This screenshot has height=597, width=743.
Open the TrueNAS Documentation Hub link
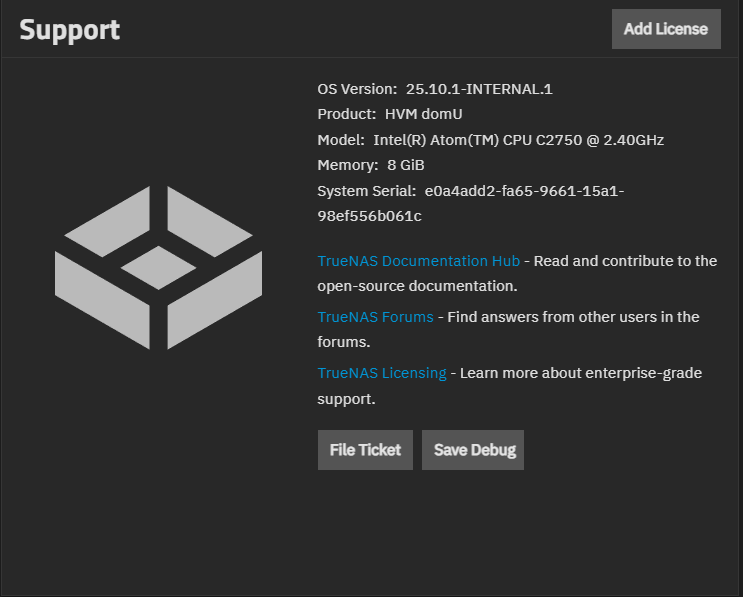coord(418,261)
